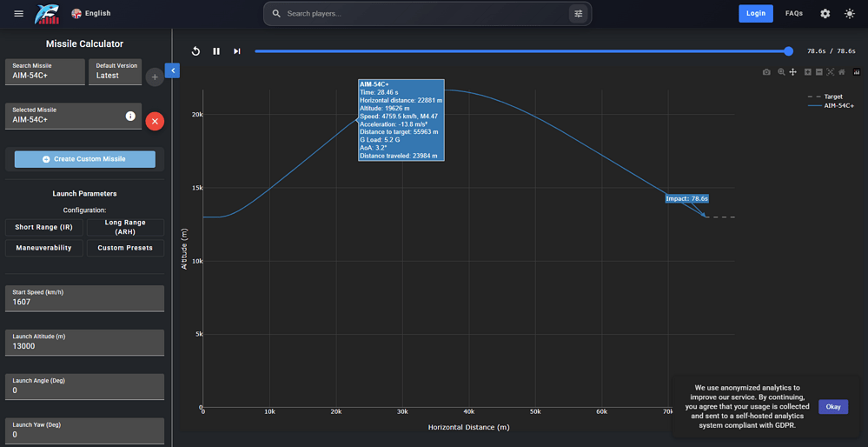Image resolution: width=868 pixels, height=447 pixels.
Task: Toggle Target trace in legend
Action: point(825,97)
